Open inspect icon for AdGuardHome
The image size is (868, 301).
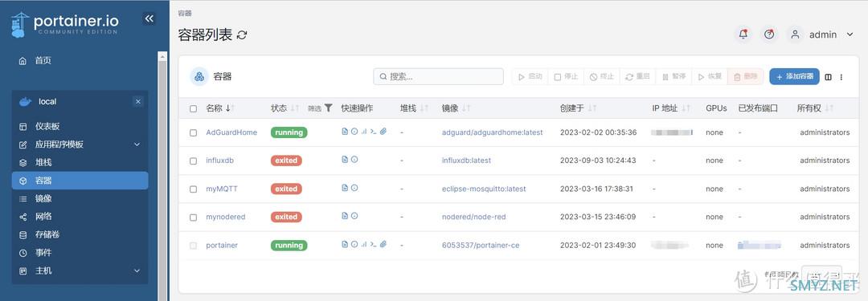tap(354, 131)
